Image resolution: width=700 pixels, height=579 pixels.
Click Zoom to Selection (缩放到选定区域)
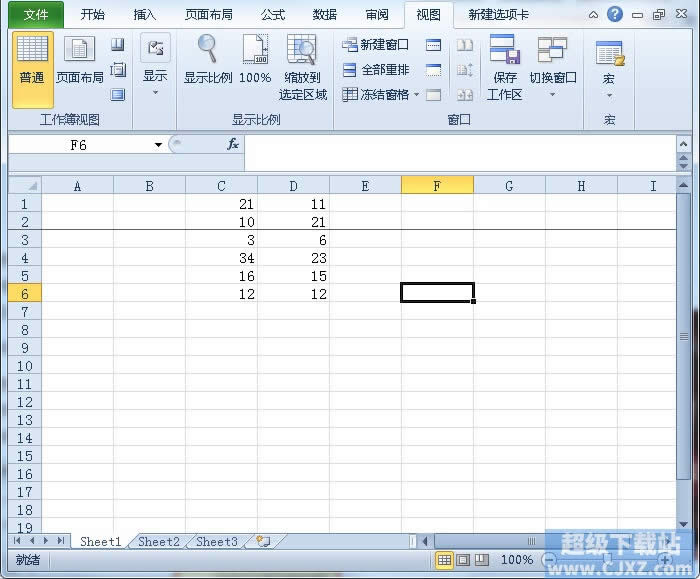click(303, 68)
